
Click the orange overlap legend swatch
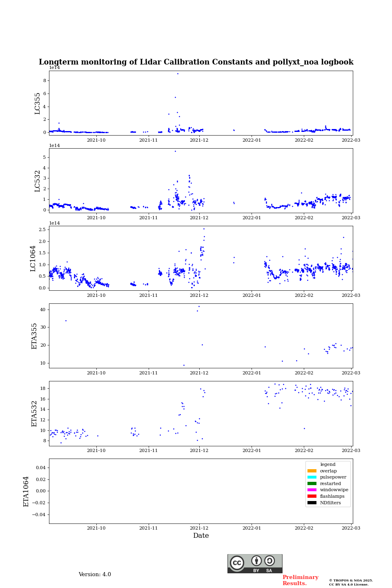tap(312, 471)
